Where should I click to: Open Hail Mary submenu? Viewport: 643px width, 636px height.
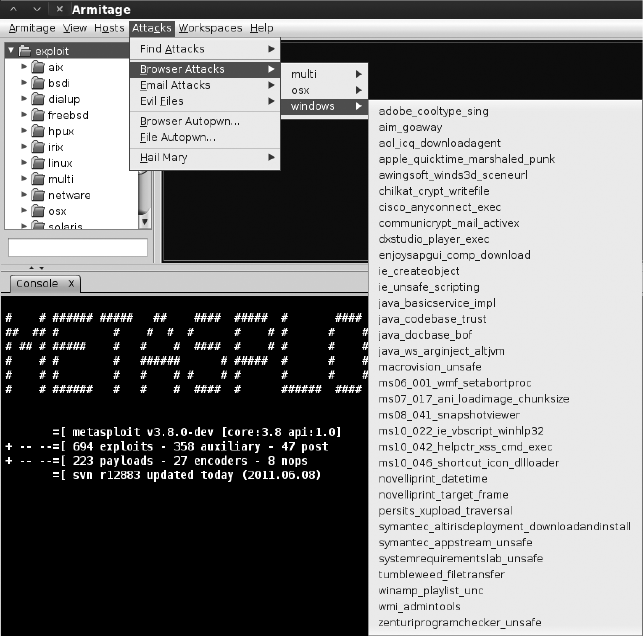pos(205,157)
